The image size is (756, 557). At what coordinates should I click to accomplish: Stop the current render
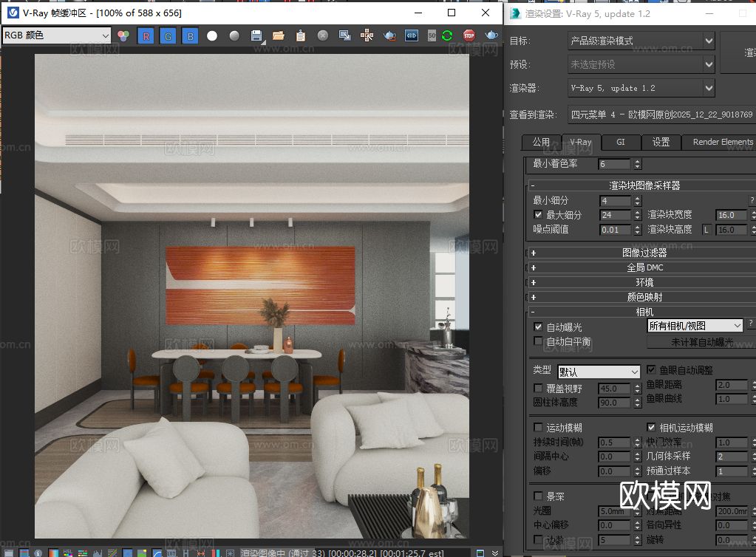(469, 35)
